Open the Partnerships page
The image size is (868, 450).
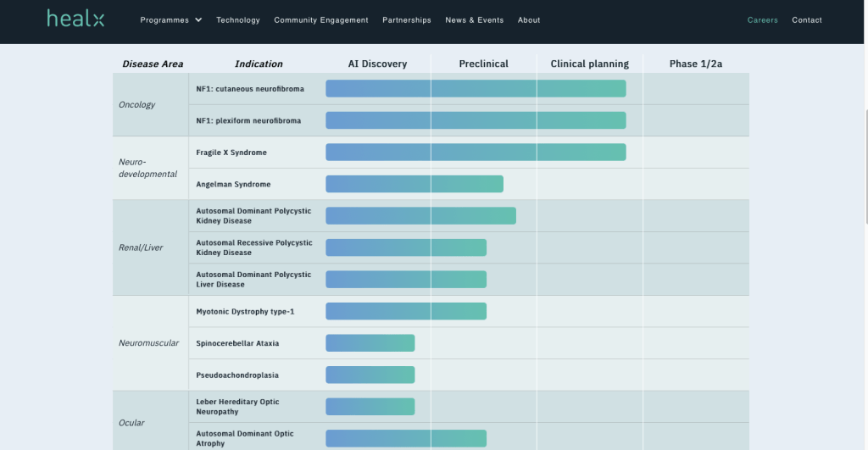point(407,20)
